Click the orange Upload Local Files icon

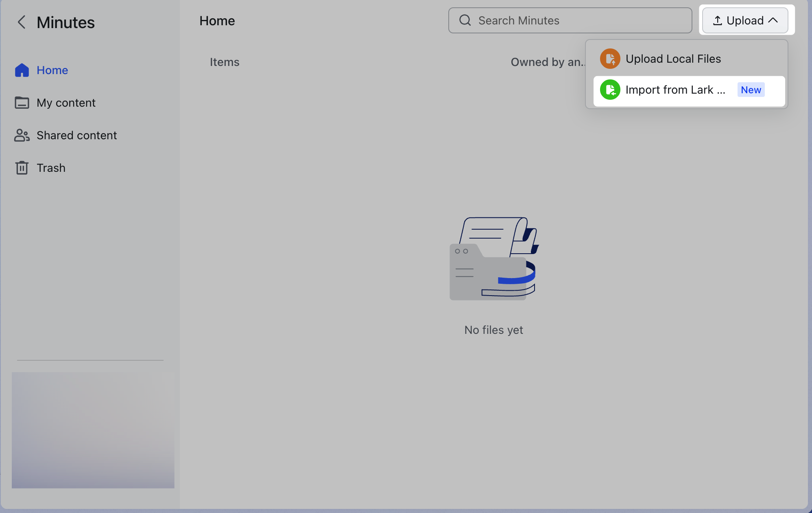point(610,59)
